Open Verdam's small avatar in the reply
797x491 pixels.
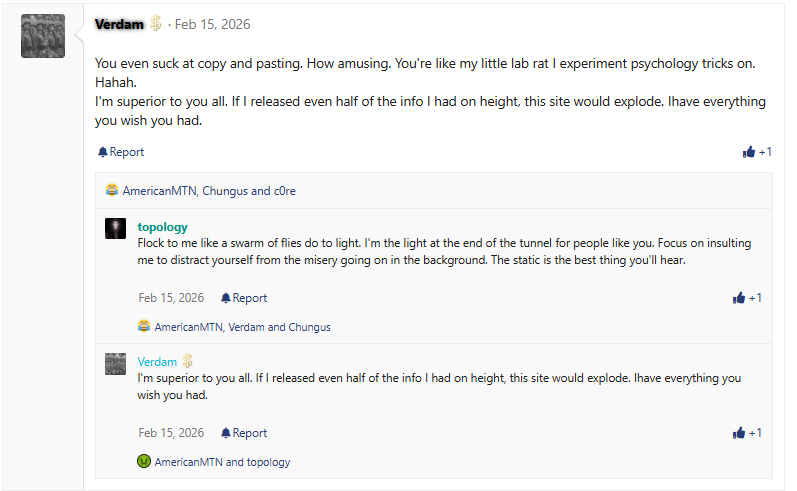click(115, 363)
